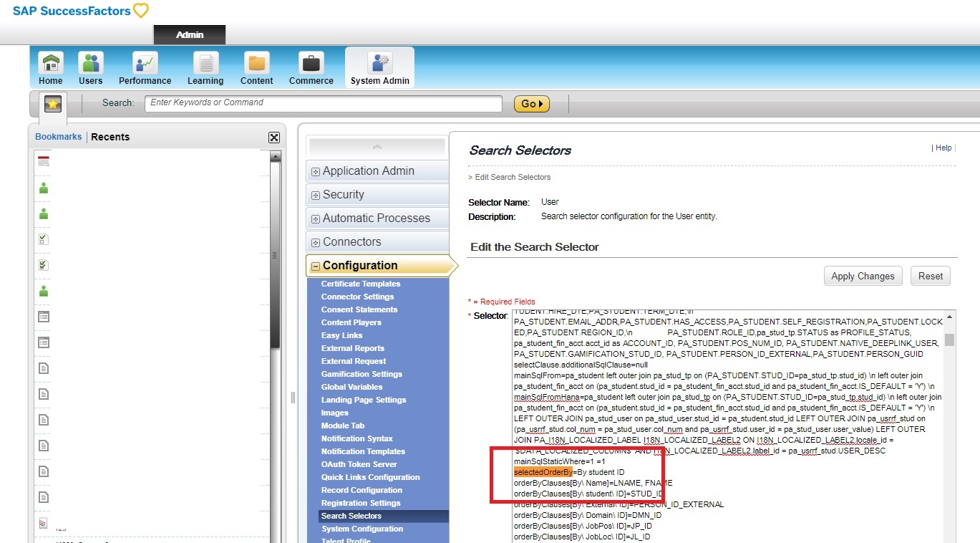Open Landing Page Settings
Screen dimensions: 980x543
point(364,400)
